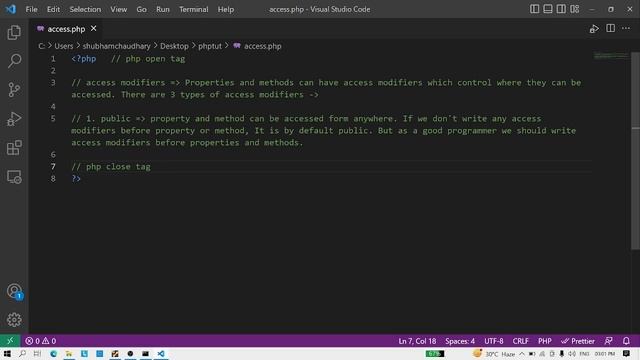Open the Accounts menu icon
640x360 pixels.
pos(14,291)
